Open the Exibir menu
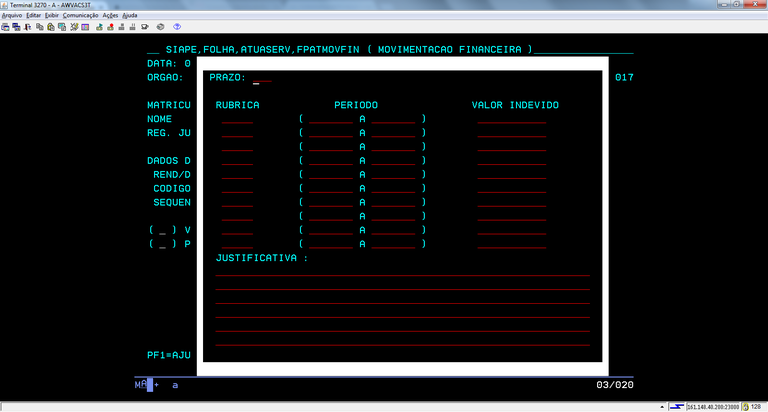Viewport: 768px width, 412px height. pos(48,15)
